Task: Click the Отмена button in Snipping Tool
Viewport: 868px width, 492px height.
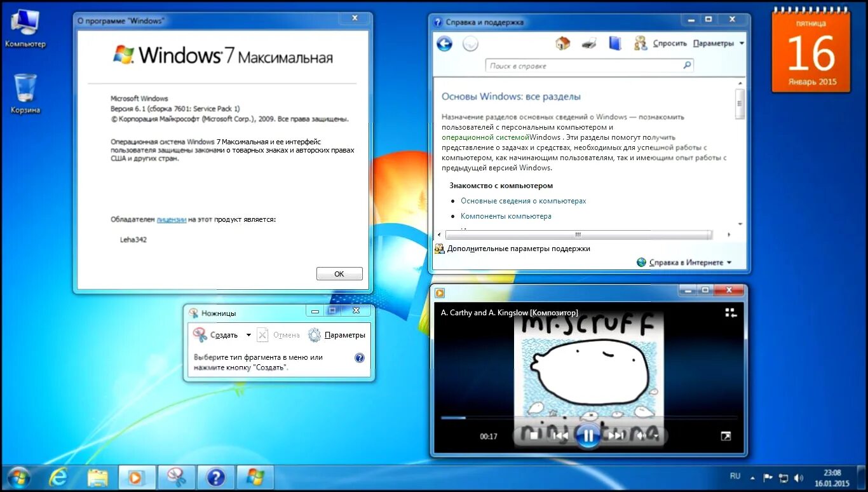Action: 278,335
